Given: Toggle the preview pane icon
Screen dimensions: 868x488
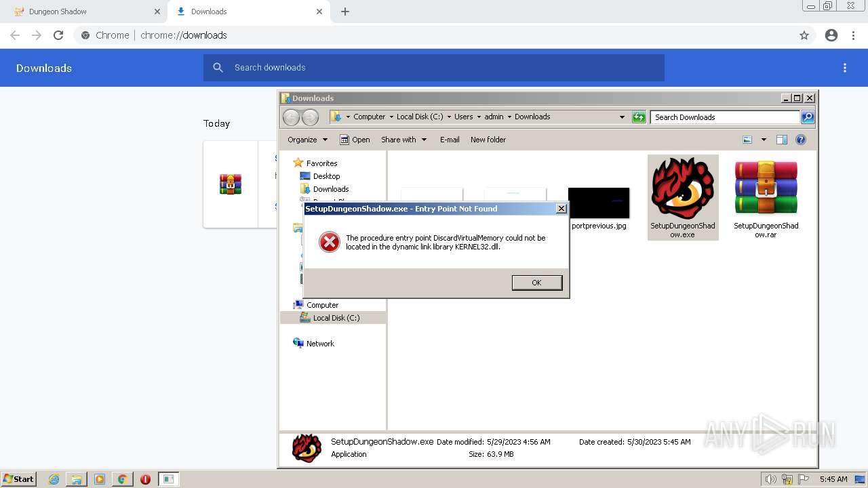Looking at the screenshot, I should click(782, 140).
